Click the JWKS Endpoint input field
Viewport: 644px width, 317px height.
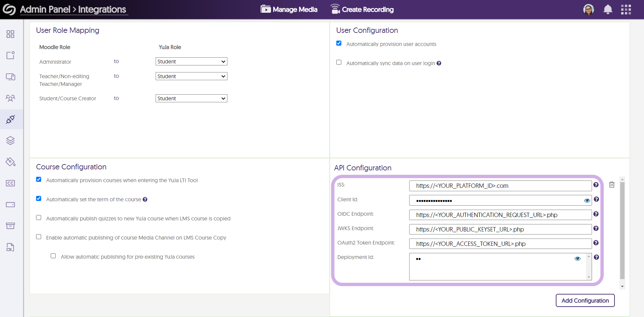[500, 229]
